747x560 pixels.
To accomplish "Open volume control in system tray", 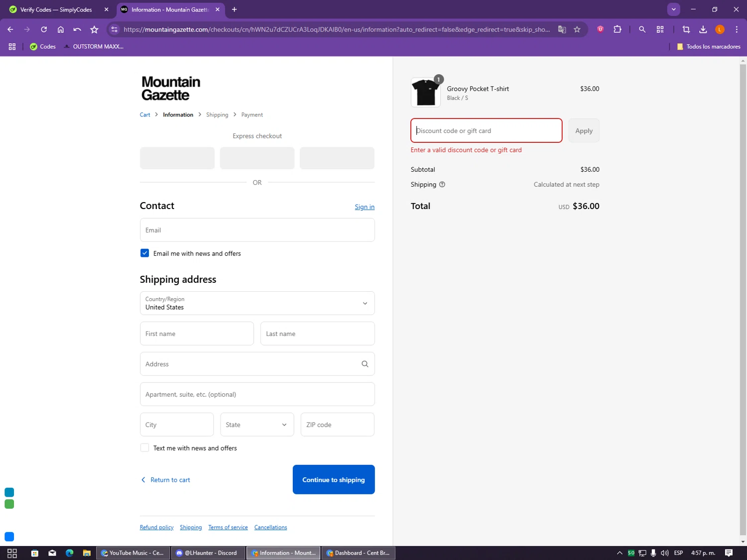I will pyautogui.click(x=665, y=553).
